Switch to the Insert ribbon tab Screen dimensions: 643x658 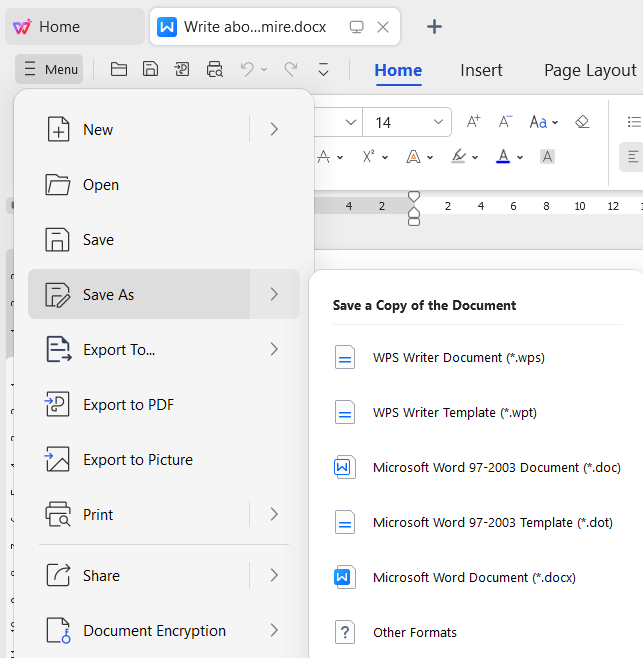coord(481,70)
